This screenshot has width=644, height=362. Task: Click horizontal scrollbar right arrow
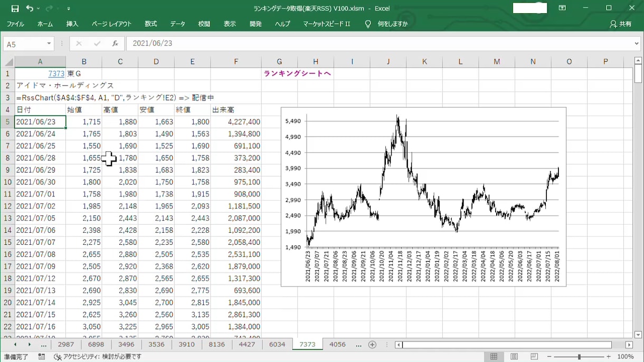[x=629, y=345]
